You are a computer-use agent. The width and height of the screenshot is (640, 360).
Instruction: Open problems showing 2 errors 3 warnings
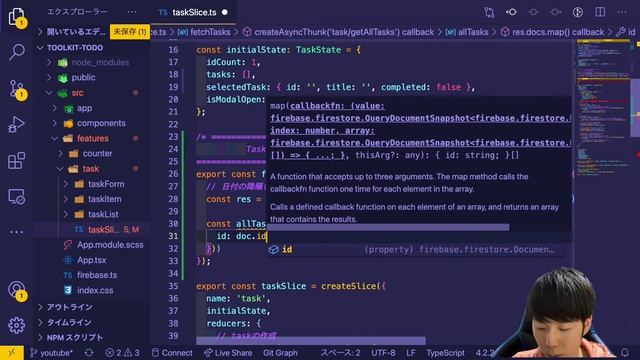122,353
